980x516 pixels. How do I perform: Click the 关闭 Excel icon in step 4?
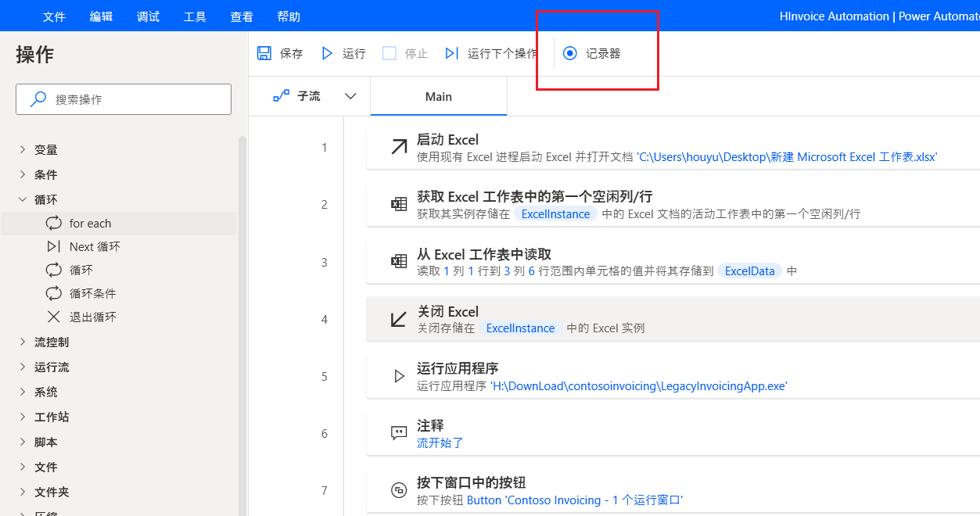click(398, 318)
